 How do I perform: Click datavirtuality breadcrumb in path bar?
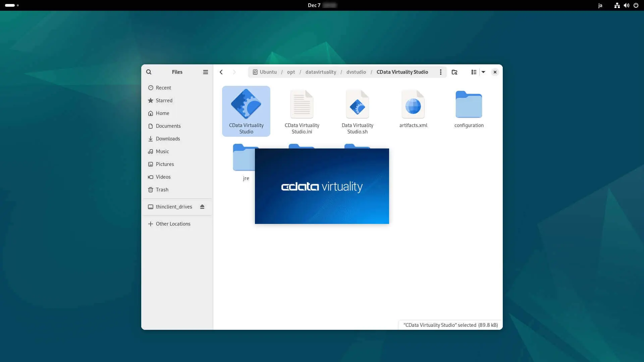[321, 72]
